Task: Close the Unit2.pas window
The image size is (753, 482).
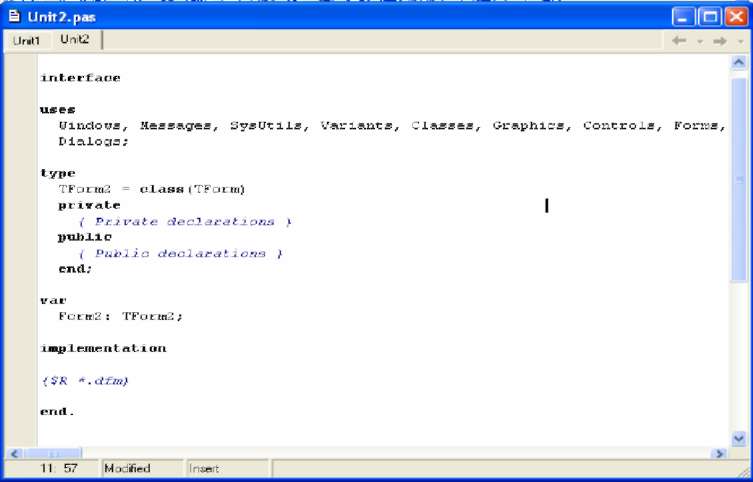Action: [x=736, y=17]
